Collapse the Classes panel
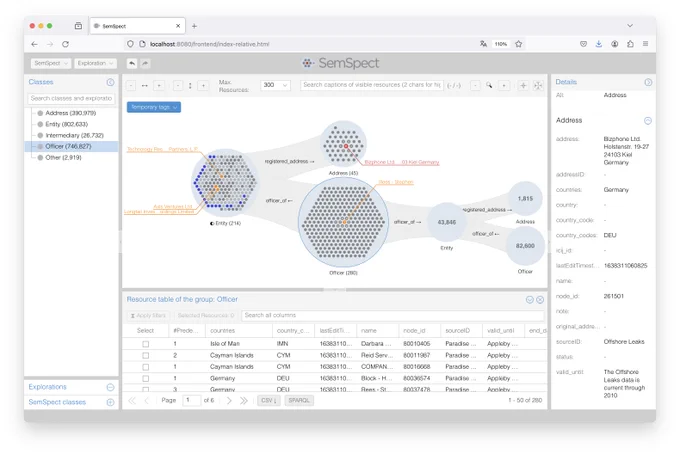The image size is (680, 454). [110, 82]
